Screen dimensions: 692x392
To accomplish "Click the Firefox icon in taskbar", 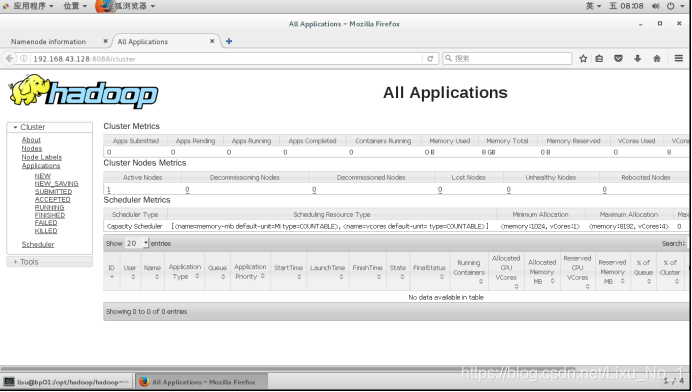I will 144,381.
